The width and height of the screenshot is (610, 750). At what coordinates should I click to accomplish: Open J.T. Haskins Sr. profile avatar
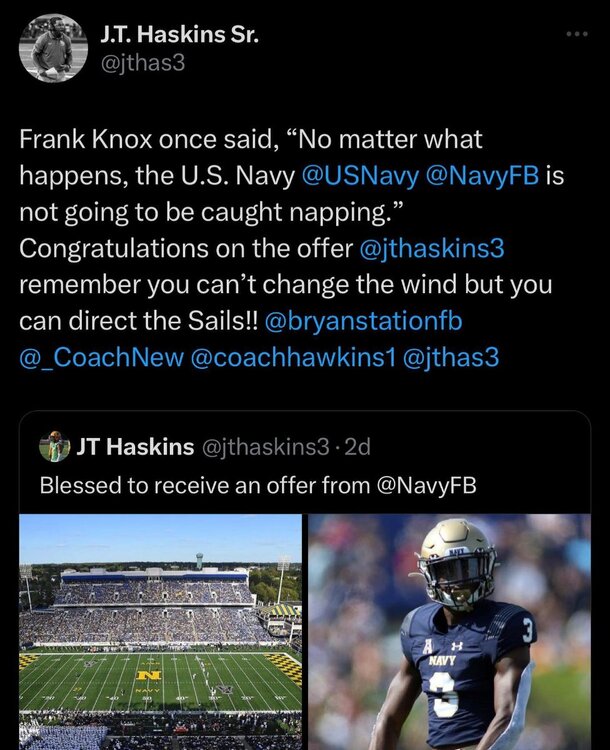[54, 48]
